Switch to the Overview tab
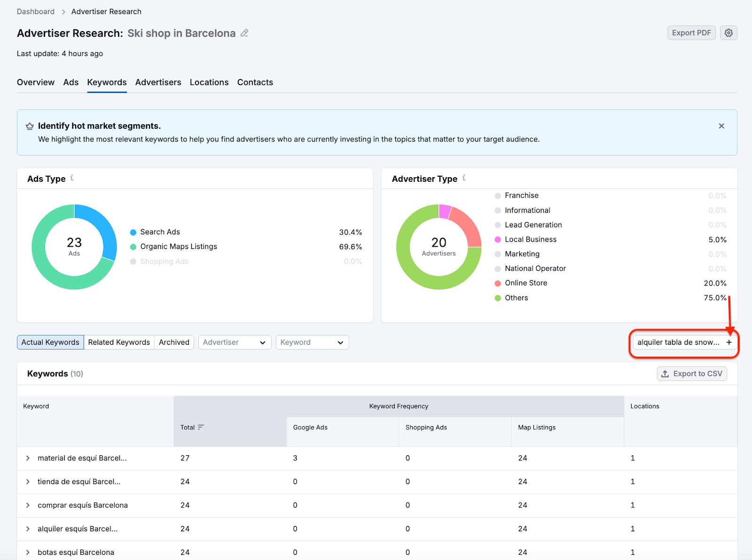752x560 pixels. [x=35, y=82]
